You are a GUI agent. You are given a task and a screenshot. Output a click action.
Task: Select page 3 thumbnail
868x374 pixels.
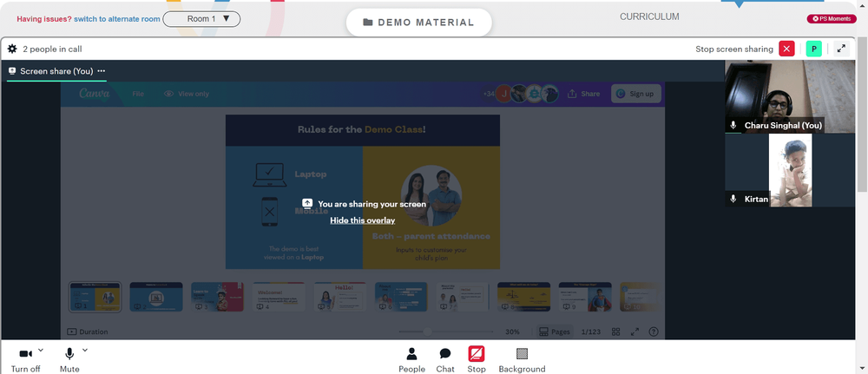point(218,297)
